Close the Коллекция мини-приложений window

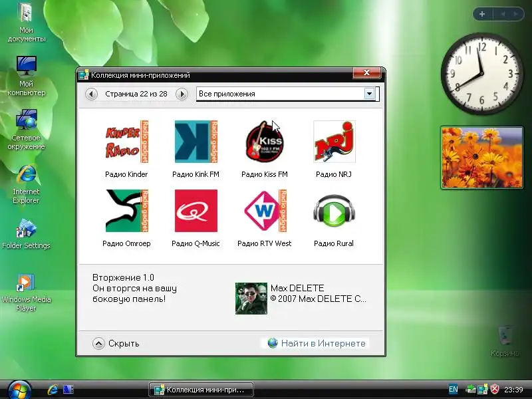[x=366, y=72]
